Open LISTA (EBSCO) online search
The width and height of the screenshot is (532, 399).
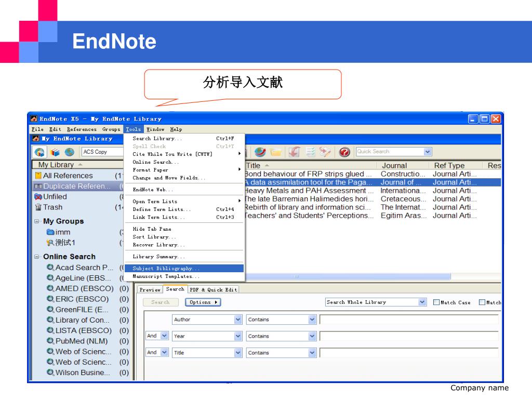pyautogui.click(x=79, y=331)
